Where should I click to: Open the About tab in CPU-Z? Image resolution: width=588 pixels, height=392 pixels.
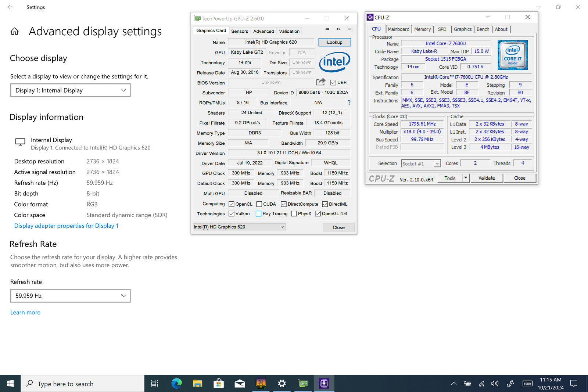501,29
